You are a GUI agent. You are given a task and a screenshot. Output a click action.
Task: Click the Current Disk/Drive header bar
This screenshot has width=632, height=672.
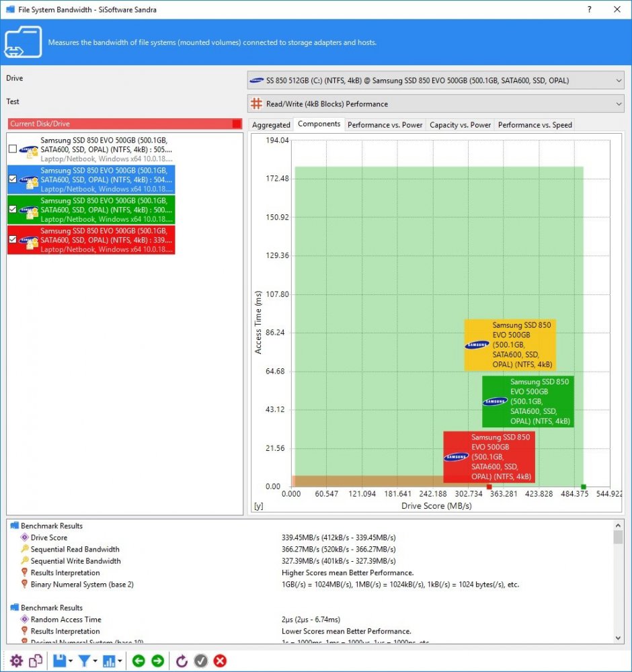click(x=125, y=124)
